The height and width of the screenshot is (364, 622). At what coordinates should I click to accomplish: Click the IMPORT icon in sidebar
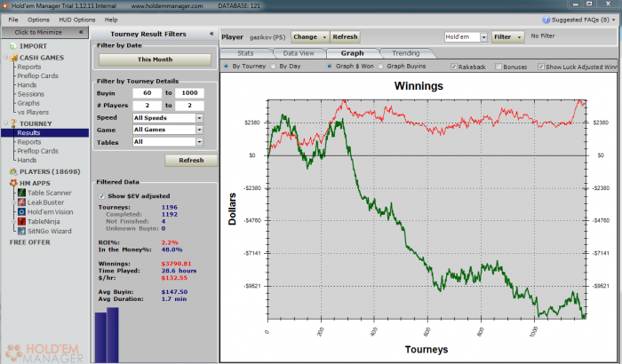tap(13, 46)
